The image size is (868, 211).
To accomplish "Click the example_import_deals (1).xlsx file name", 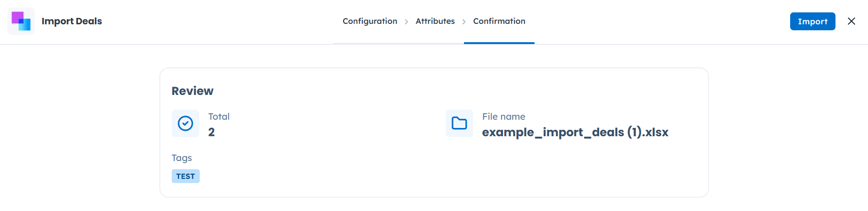I will point(575,132).
